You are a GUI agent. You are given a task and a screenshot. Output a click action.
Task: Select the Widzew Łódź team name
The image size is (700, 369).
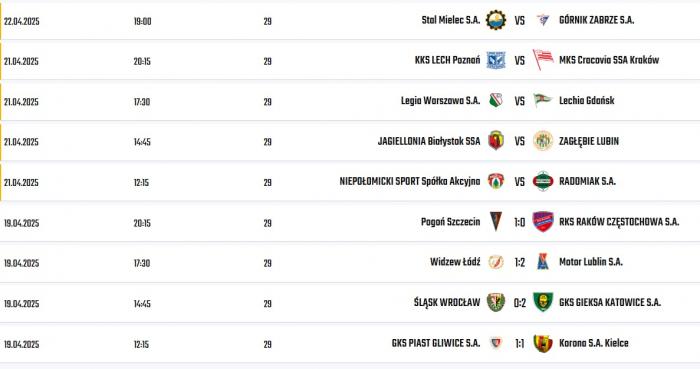tap(455, 262)
